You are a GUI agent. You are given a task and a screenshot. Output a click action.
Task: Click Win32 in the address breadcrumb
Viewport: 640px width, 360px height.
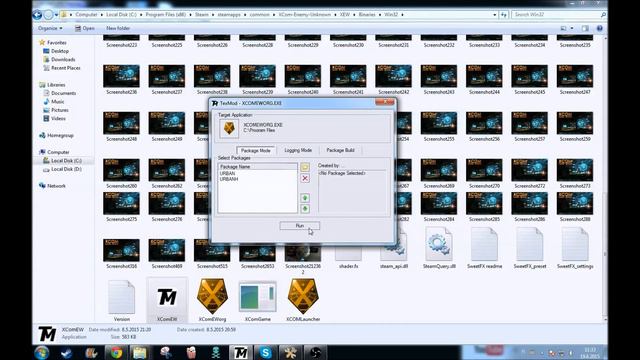click(x=391, y=14)
